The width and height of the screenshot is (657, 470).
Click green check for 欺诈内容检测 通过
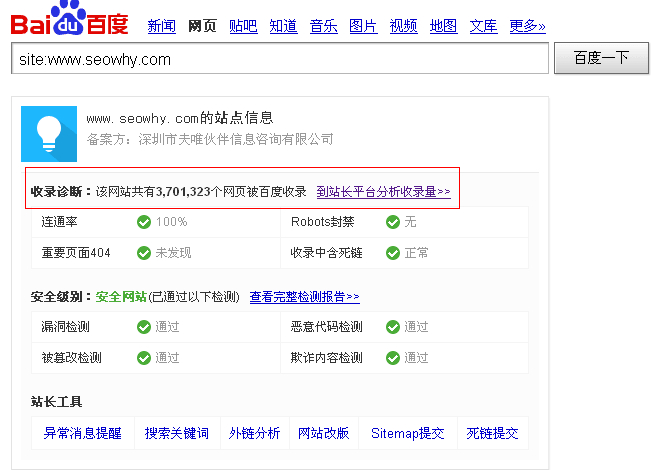pos(393,358)
